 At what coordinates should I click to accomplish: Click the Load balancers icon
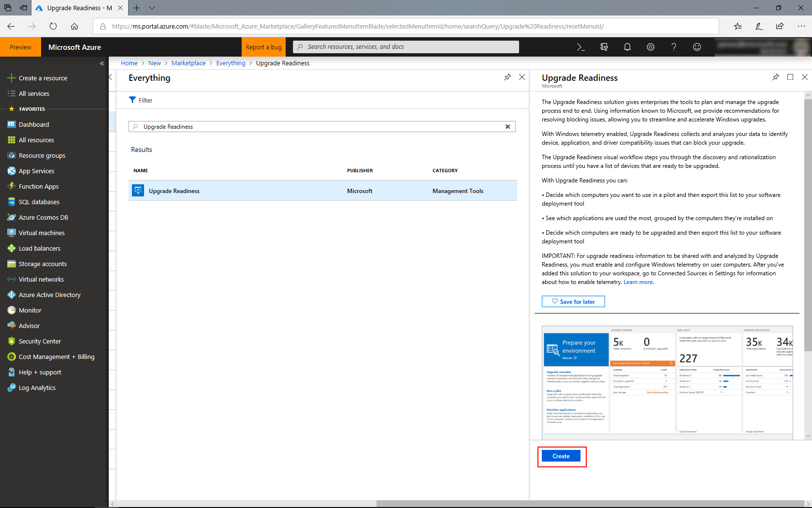tap(12, 248)
